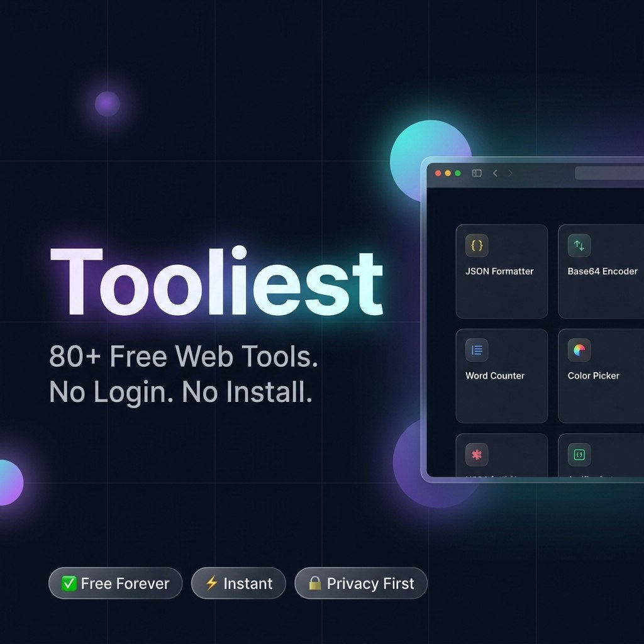The width and height of the screenshot is (644, 644).
Task: Click the green checkmark emoji icon
Action: [69, 583]
